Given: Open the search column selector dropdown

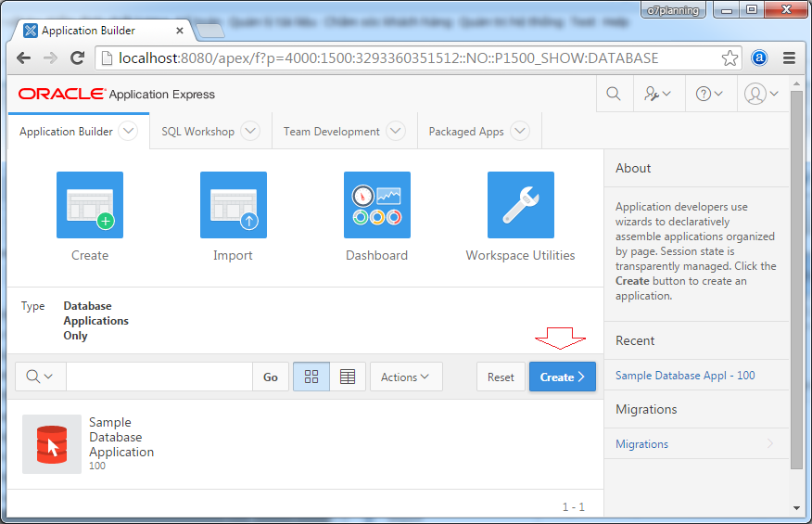Looking at the screenshot, I should 41,377.
